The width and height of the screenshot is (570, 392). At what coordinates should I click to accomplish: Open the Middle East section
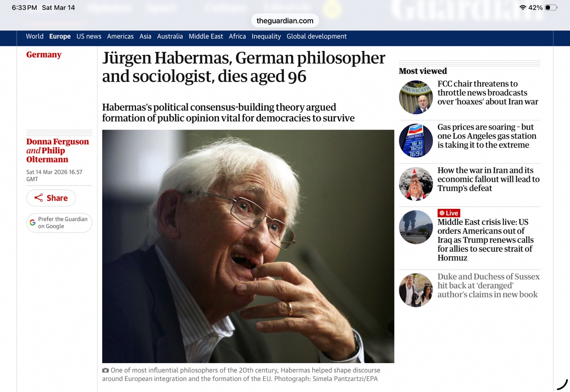(206, 37)
